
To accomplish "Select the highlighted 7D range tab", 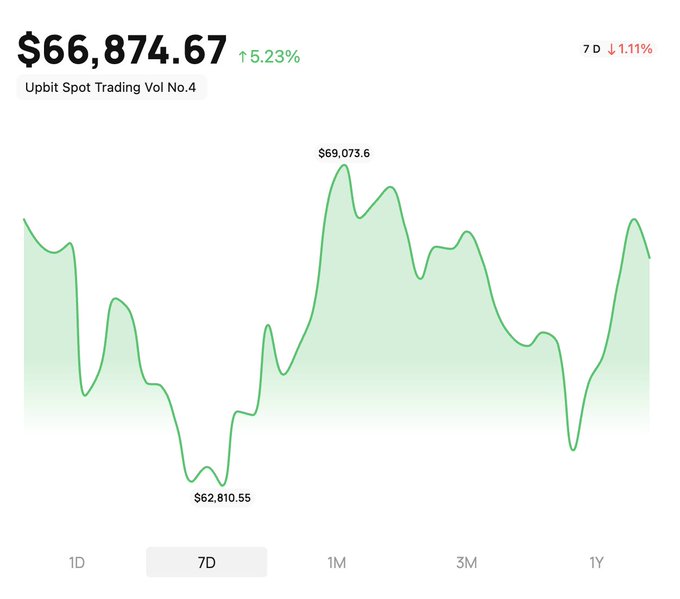I will (206, 562).
